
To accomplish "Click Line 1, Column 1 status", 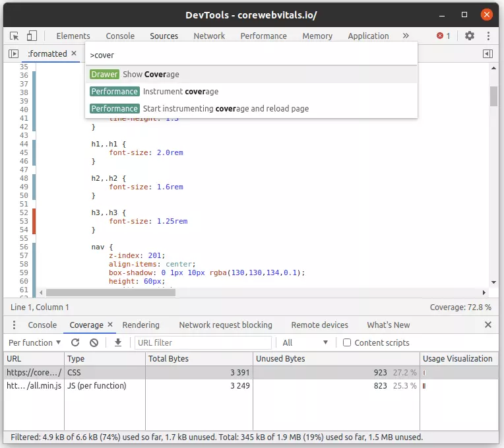I will click(x=40, y=307).
